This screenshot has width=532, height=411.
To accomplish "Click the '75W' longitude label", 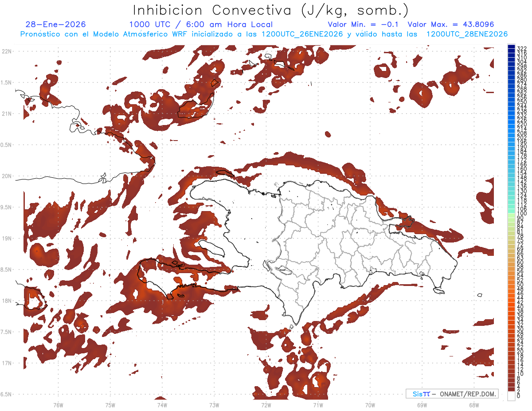I will [x=110, y=405].
